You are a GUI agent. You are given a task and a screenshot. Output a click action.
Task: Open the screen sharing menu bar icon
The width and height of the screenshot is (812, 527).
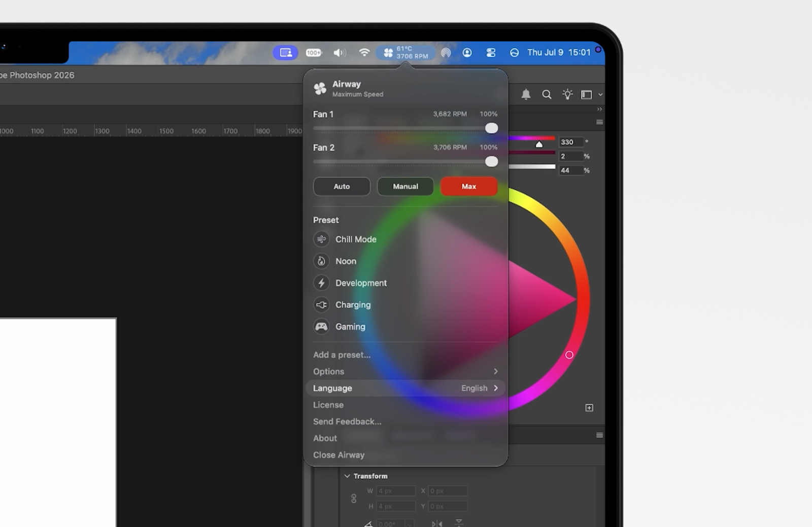[286, 53]
